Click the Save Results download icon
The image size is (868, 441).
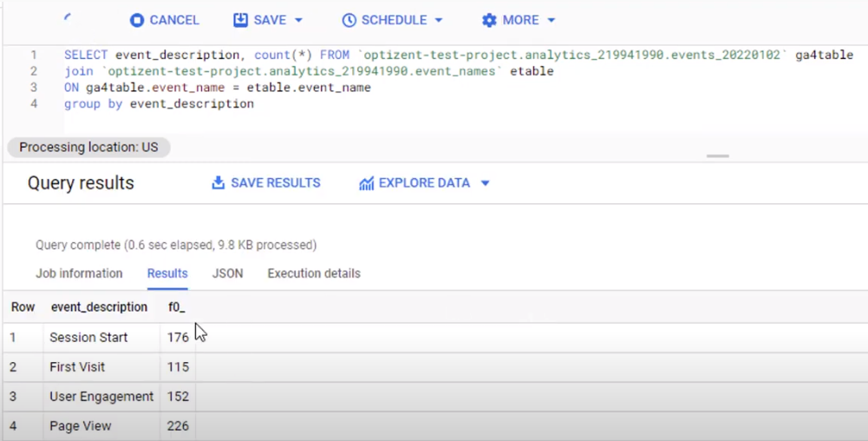pos(219,183)
